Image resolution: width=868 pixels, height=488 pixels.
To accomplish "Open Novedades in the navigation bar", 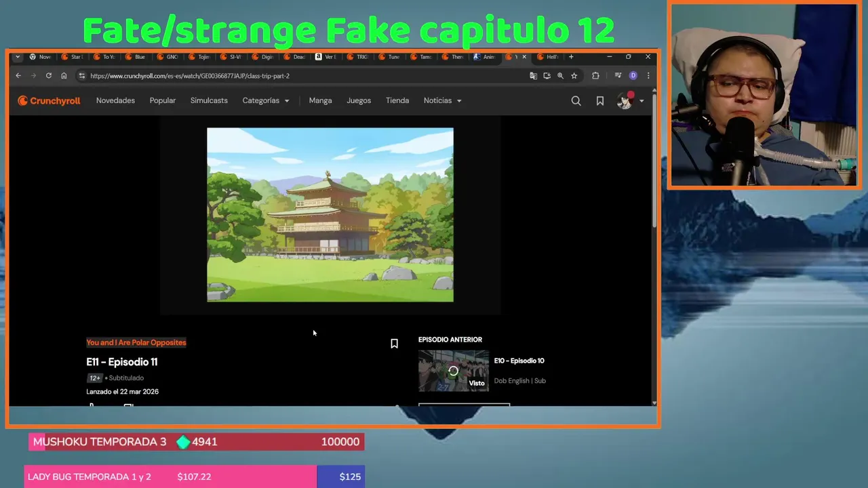I will point(115,101).
